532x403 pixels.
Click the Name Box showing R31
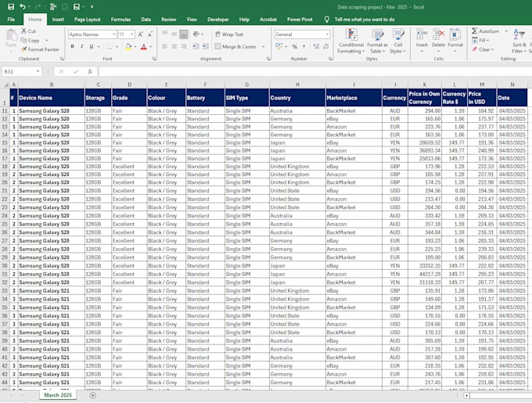click(22, 71)
